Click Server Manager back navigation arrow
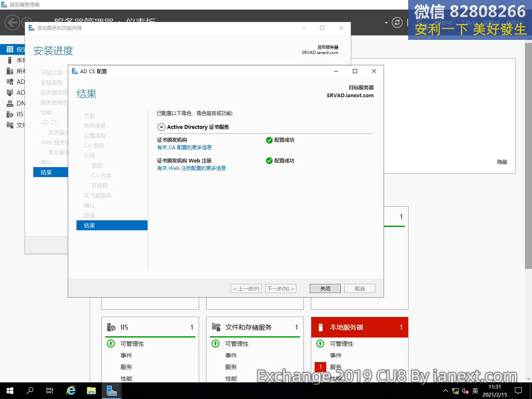Viewport: 532px width, 399px height. pyautogui.click(x=12, y=22)
